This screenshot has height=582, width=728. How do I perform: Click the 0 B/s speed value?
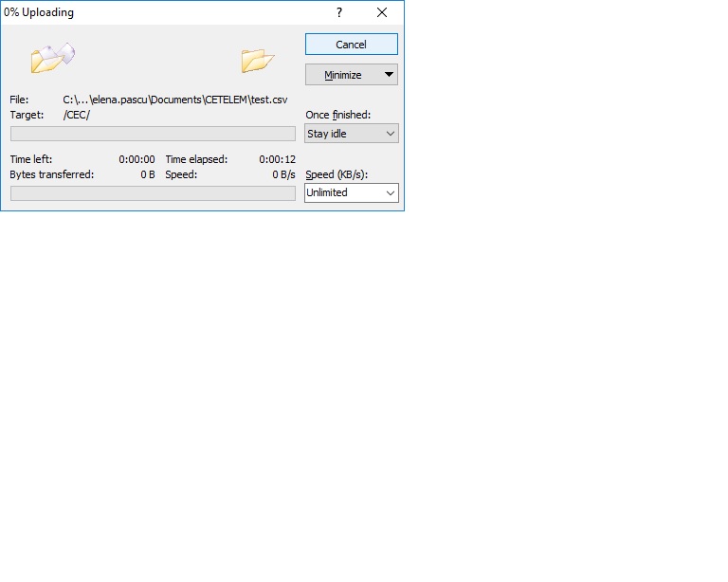[283, 174]
